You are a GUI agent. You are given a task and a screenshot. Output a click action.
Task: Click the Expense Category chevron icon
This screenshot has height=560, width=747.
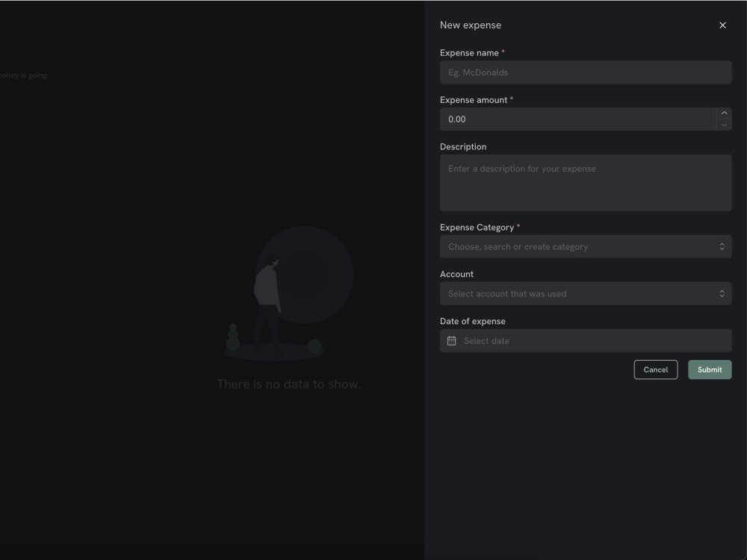(722, 246)
